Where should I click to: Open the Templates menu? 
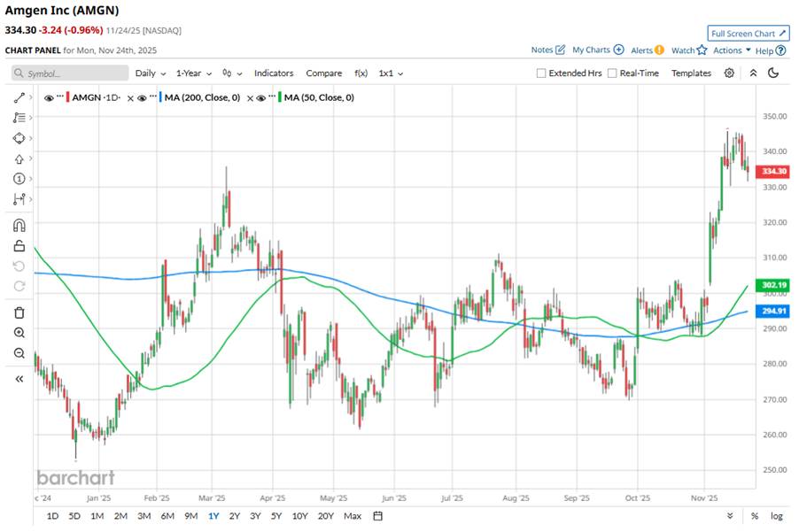click(x=691, y=73)
